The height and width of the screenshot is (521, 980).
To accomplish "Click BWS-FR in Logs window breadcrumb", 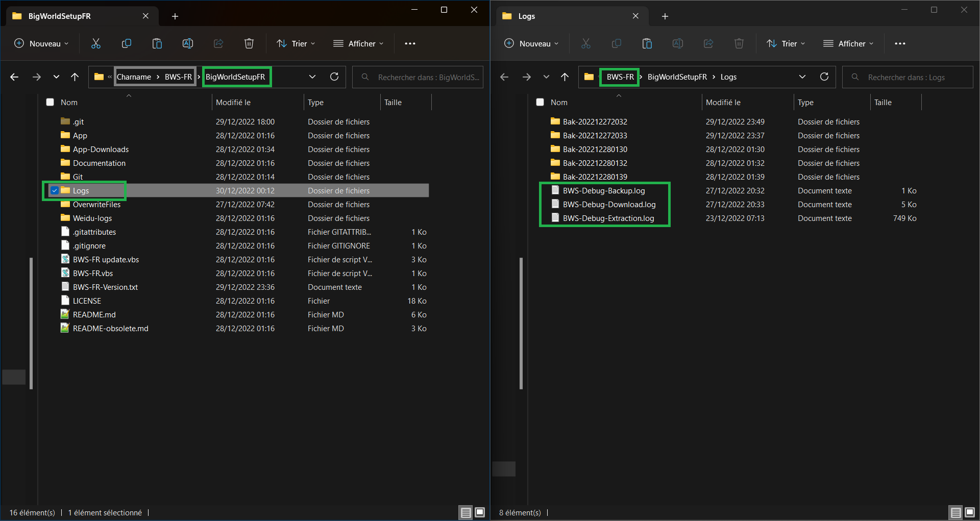I will click(x=620, y=77).
